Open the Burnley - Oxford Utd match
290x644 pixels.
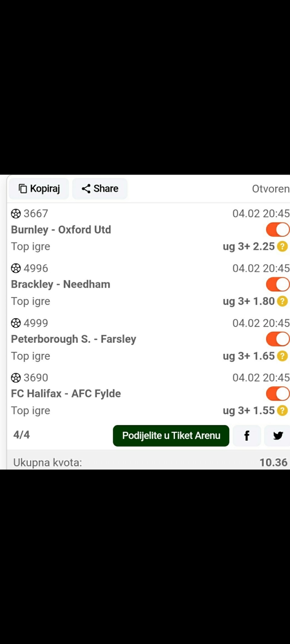click(x=61, y=230)
